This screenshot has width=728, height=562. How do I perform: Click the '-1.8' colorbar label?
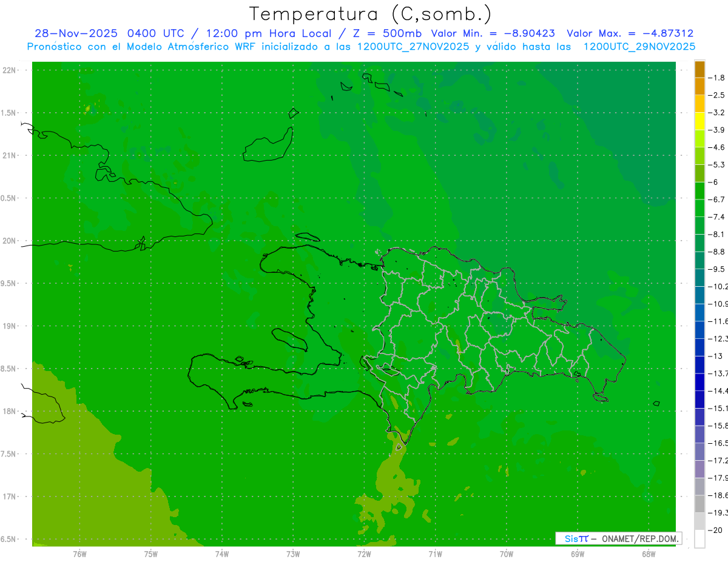[x=716, y=78]
